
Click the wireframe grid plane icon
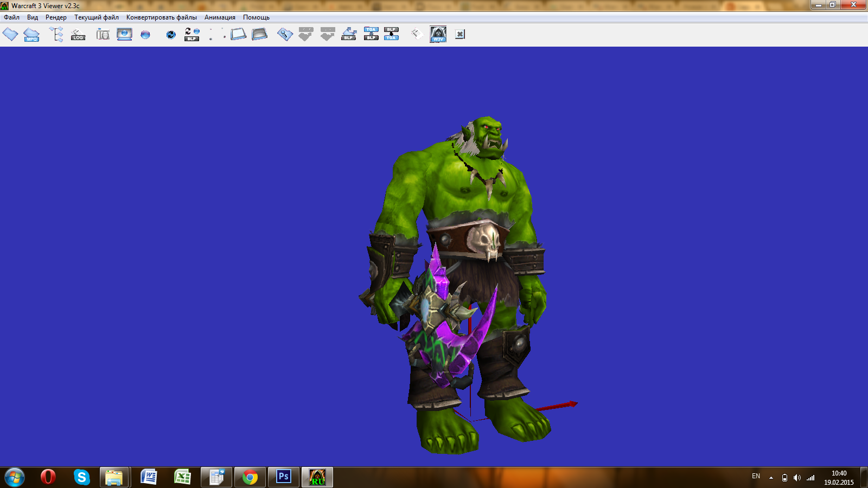tap(238, 35)
